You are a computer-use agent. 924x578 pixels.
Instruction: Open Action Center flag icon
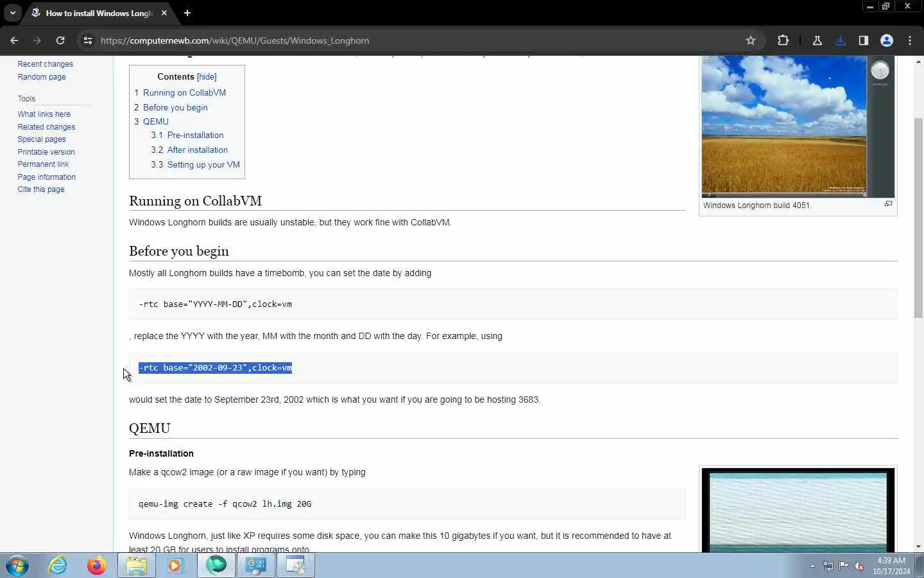844,566
